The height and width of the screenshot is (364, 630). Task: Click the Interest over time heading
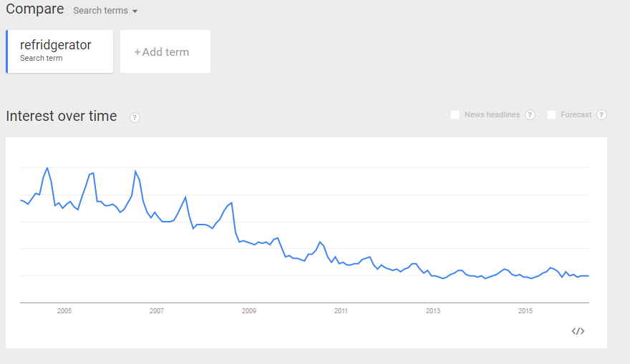coord(62,116)
